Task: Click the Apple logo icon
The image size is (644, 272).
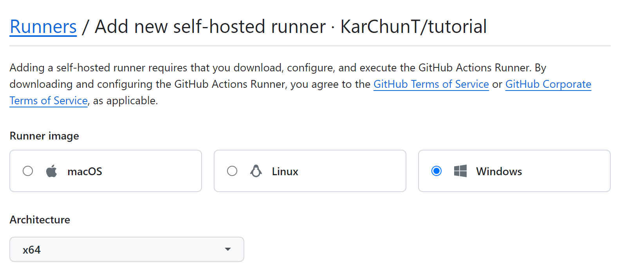Action: coord(52,171)
